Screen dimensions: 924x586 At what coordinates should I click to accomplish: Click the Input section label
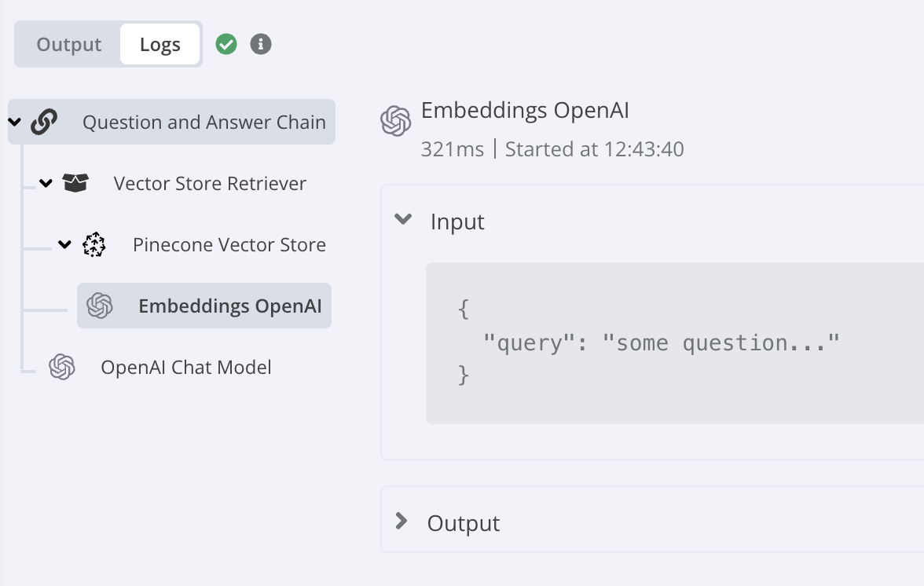click(x=457, y=222)
